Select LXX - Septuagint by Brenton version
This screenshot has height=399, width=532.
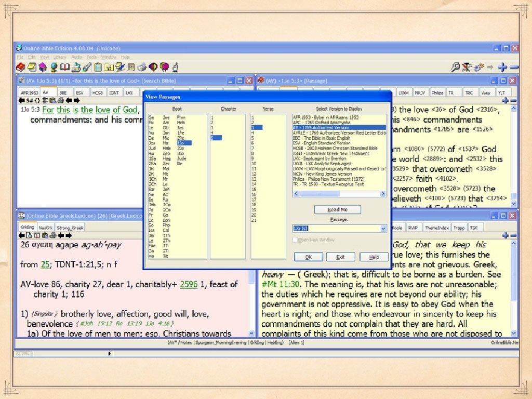point(320,158)
